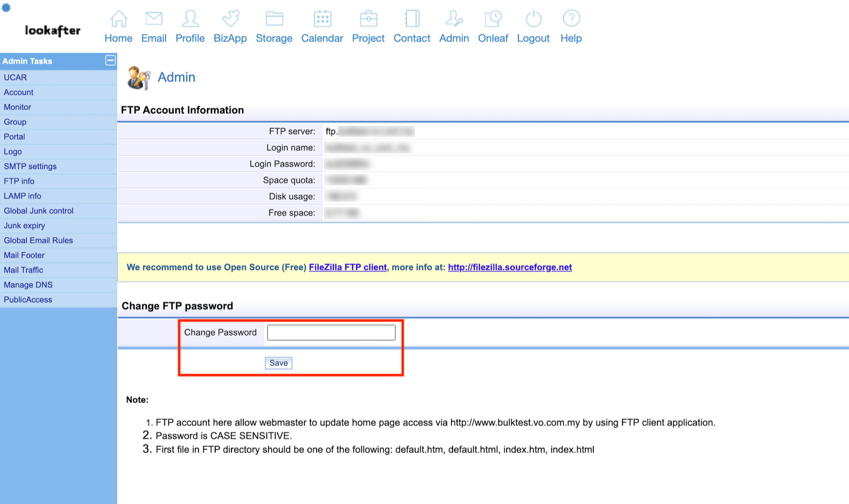The height and width of the screenshot is (504, 849).
Task: Open Contact address book icon
Action: point(412,19)
